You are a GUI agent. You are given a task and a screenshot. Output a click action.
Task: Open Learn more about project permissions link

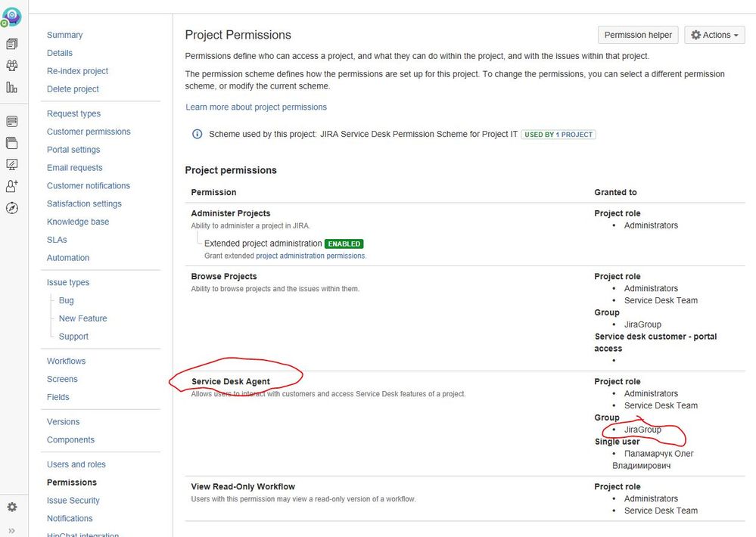256,107
